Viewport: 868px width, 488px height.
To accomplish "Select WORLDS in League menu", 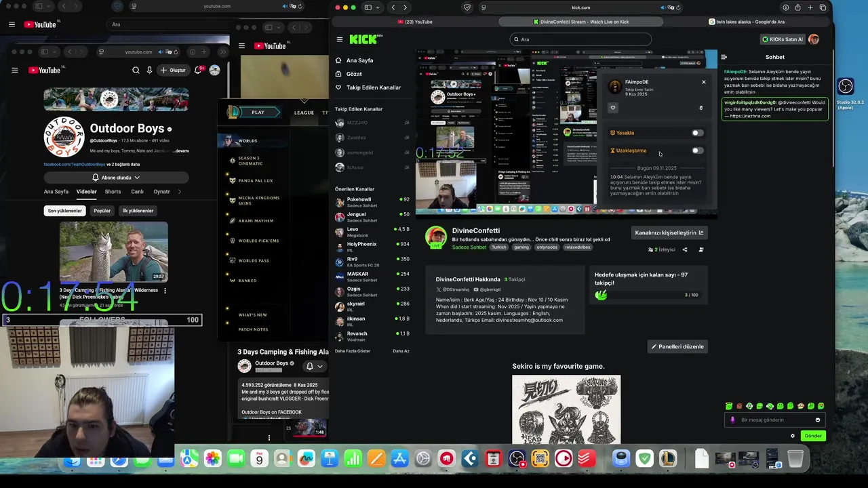I will pos(248,141).
